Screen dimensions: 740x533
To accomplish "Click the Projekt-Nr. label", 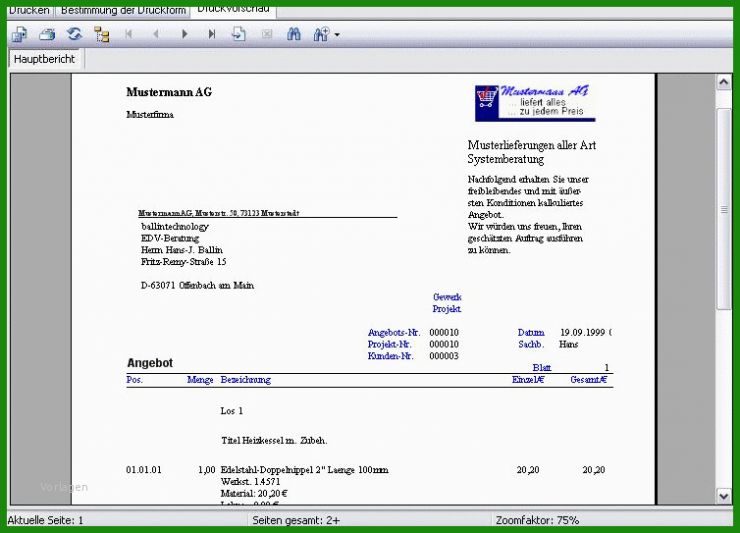I will click(389, 344).
